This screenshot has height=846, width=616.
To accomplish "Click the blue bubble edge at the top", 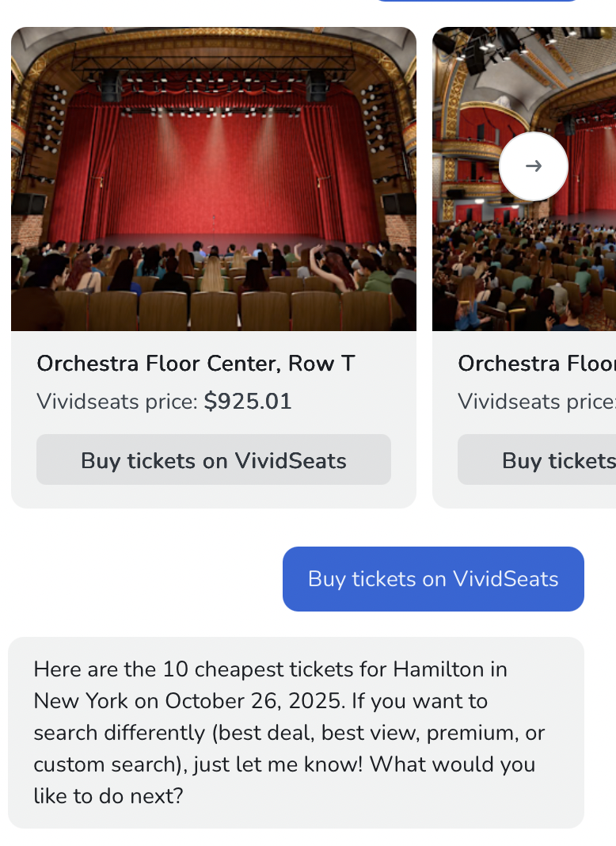I will coord(475,1).
